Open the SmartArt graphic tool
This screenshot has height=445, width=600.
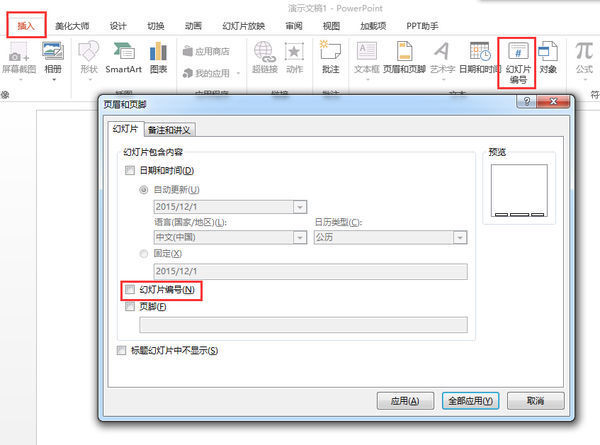(x=123, y=58)
